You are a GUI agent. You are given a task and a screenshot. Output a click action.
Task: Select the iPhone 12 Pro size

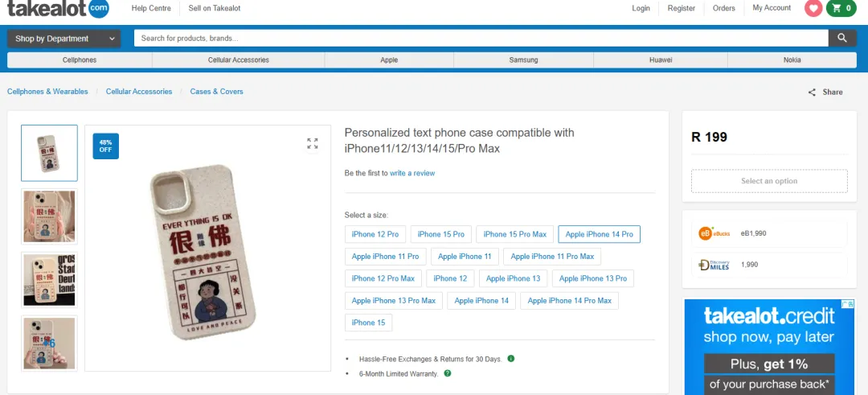[x=375, y=234]
